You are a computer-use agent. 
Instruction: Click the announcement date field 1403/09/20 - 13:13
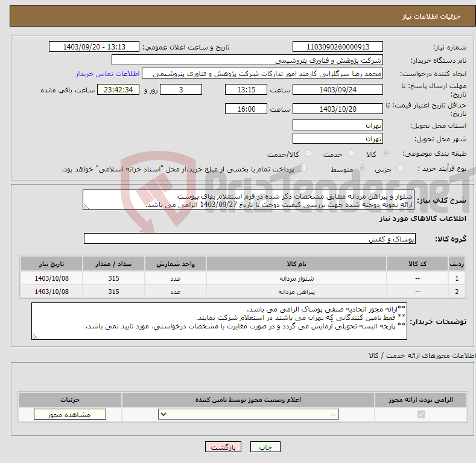[x=94, y=47]
